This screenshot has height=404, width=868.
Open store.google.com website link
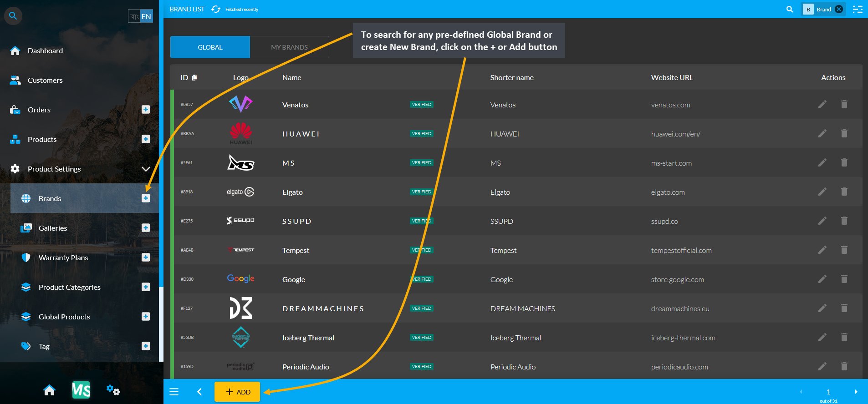pyautogui.click(x=677, y=279)
